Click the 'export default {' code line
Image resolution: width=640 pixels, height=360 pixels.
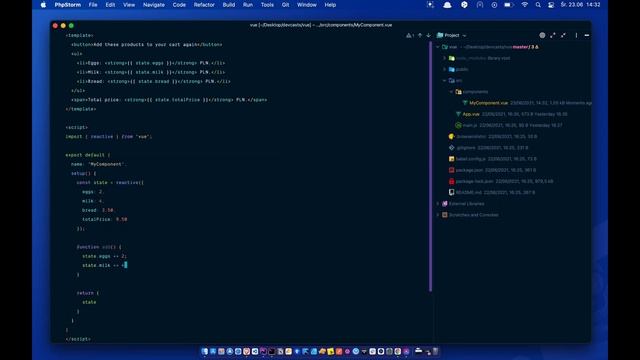(88, 155)
